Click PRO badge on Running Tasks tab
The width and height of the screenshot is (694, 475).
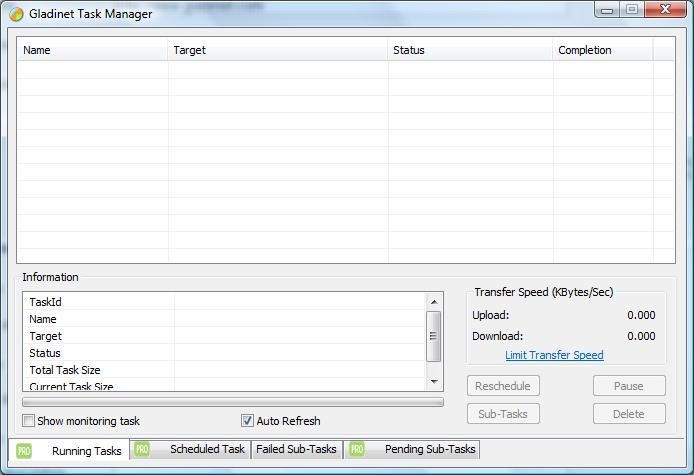click(24, 451)
